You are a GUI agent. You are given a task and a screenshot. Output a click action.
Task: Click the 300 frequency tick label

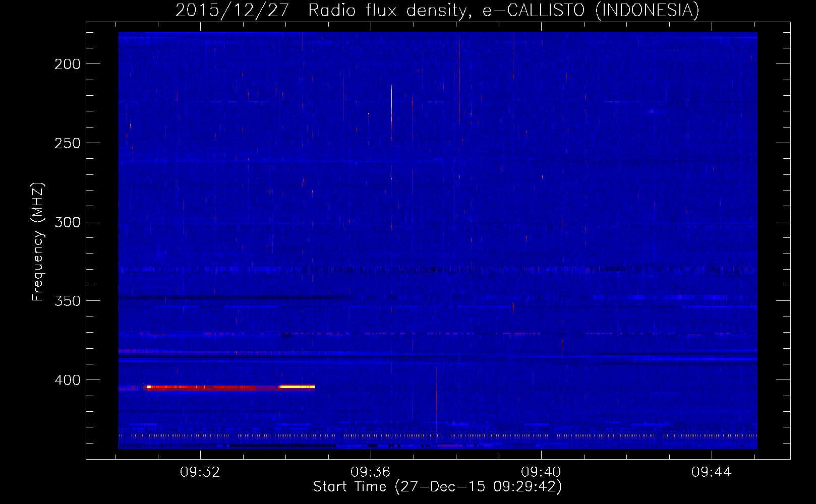68,222
